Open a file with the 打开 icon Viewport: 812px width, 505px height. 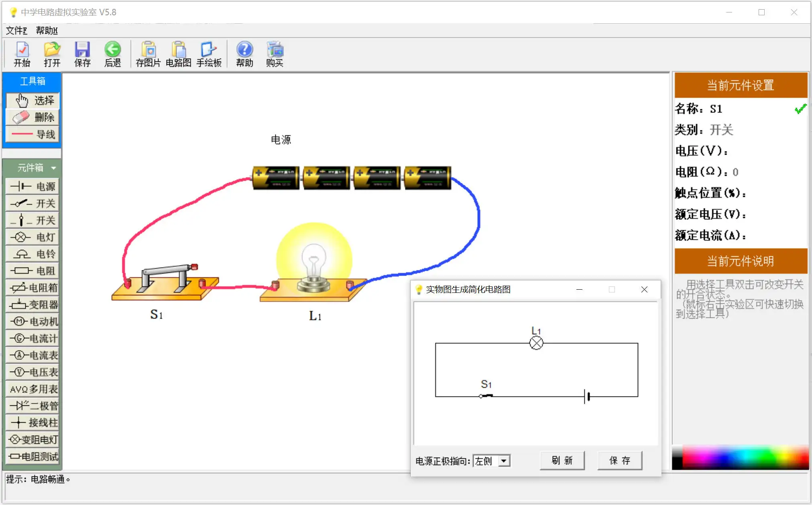tap(52, 54)
